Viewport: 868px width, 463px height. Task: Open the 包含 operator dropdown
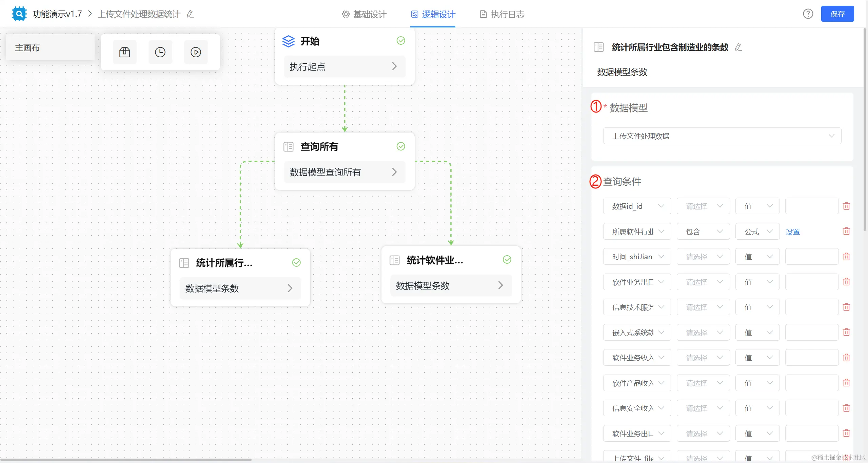point(703,231)
